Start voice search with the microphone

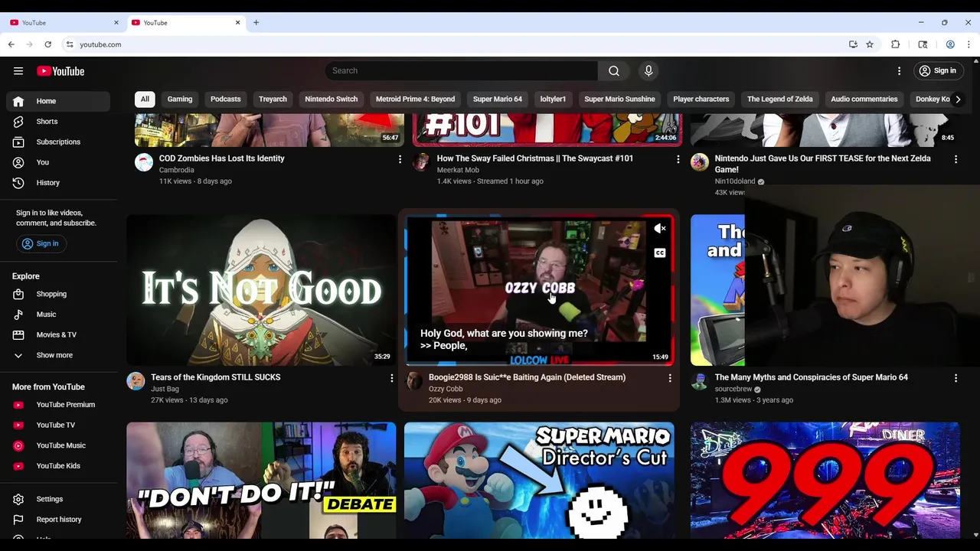pos(648,71)
